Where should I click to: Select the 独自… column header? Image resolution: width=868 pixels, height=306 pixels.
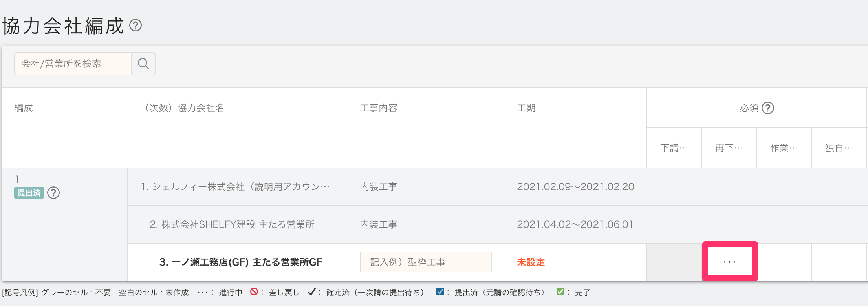point(839,148)
